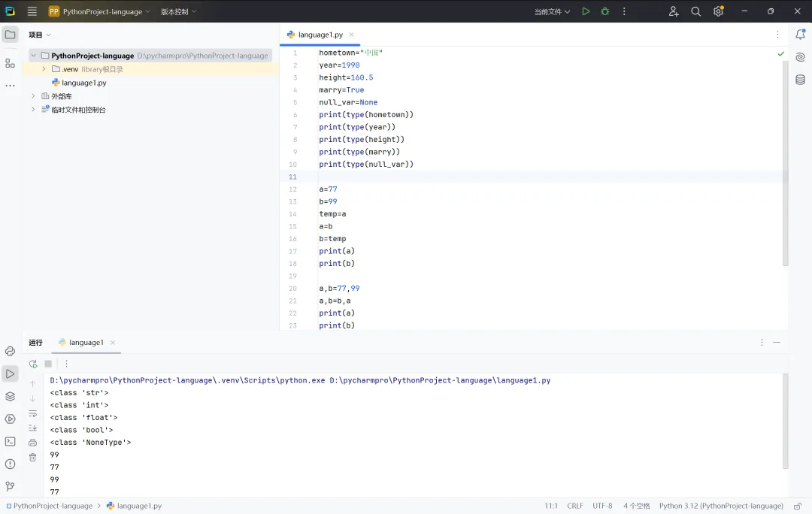This screenshot has width=812, height=514.
Task: Open editor tabs options menu
Action: click(777, 35)
